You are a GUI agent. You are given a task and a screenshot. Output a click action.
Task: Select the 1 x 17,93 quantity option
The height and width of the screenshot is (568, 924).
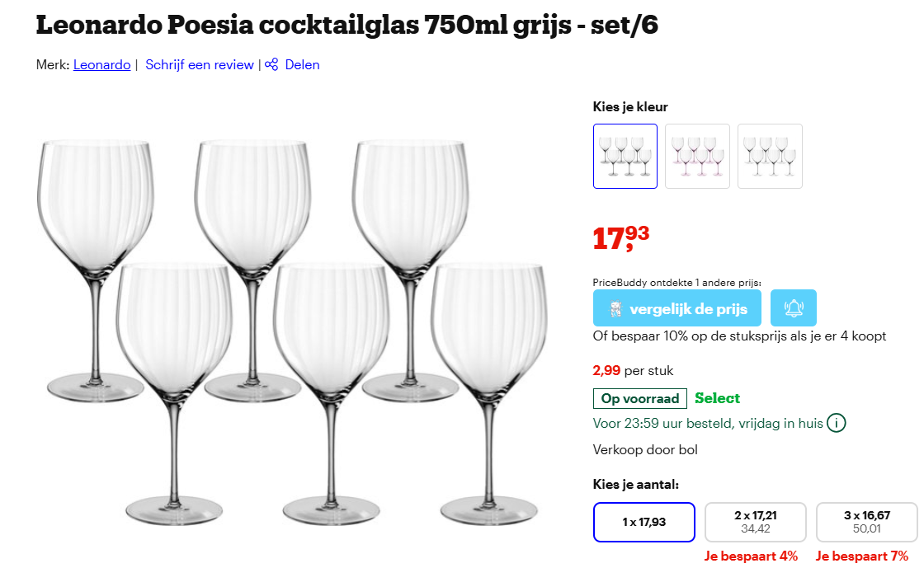(x=643, y=522)
